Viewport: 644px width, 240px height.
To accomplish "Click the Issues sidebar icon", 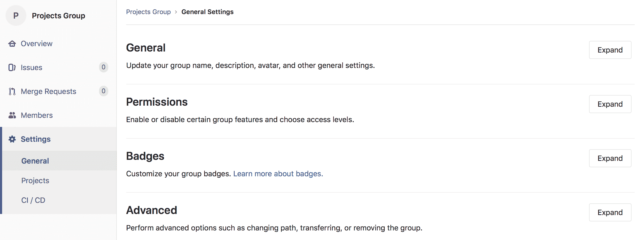I will click(12, 67).
